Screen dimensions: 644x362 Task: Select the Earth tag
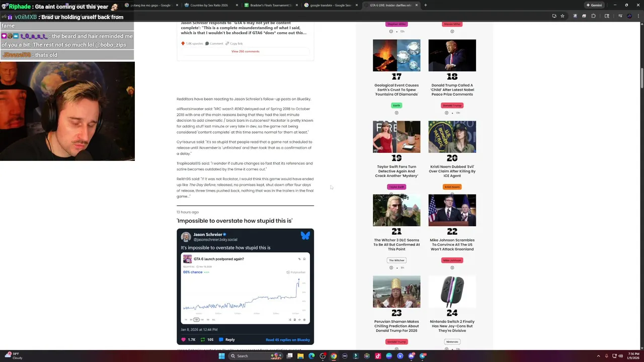[x=396, y=106]
